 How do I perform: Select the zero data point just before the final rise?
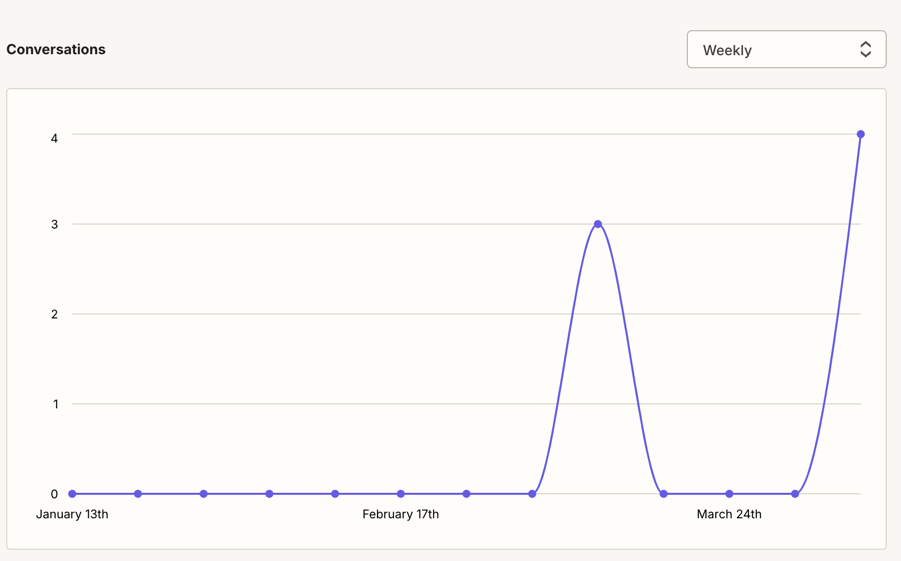pos(795,494)
